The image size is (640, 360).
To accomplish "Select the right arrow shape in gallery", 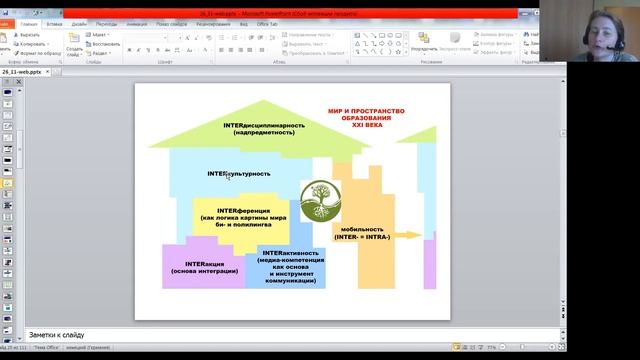I will [x=382, y=44].
